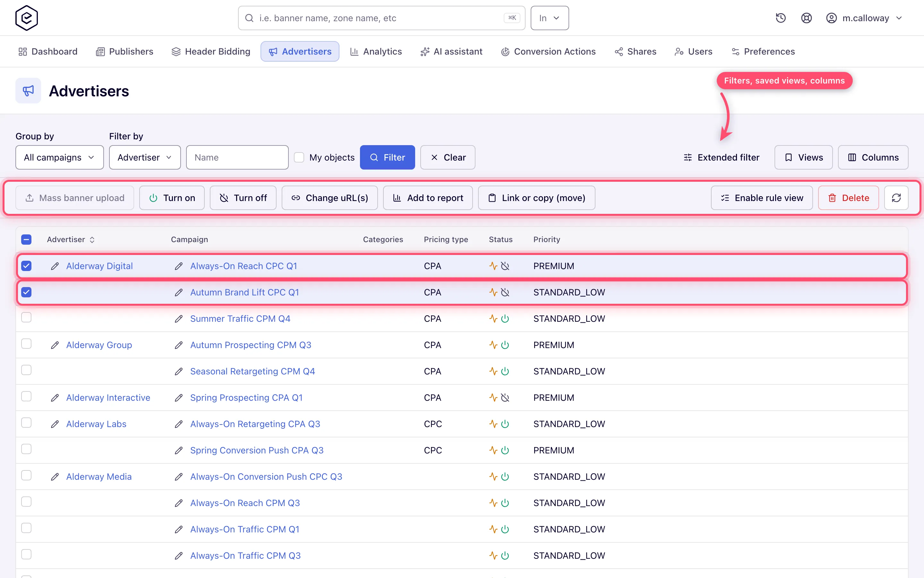Open the Extended filter option
924x578 pixels.
pos(721,157)
